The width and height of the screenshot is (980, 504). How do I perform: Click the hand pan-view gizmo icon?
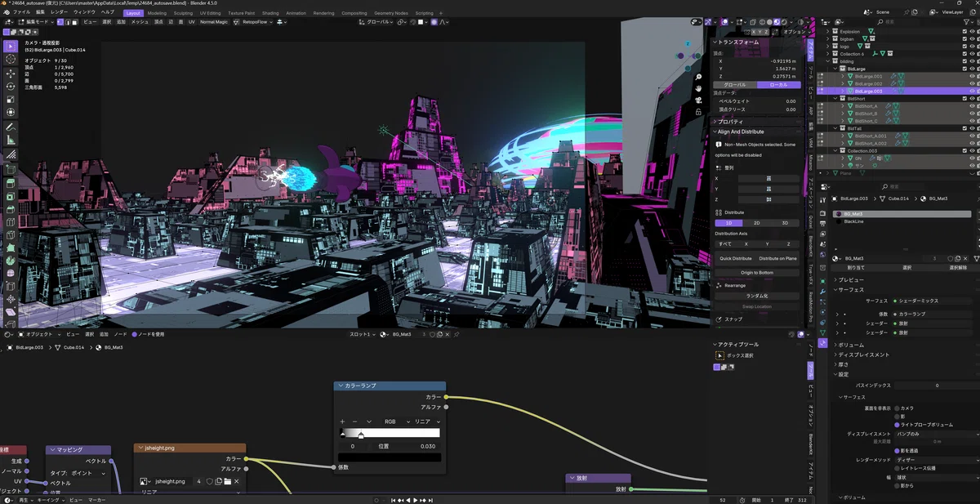coord(699,88)
